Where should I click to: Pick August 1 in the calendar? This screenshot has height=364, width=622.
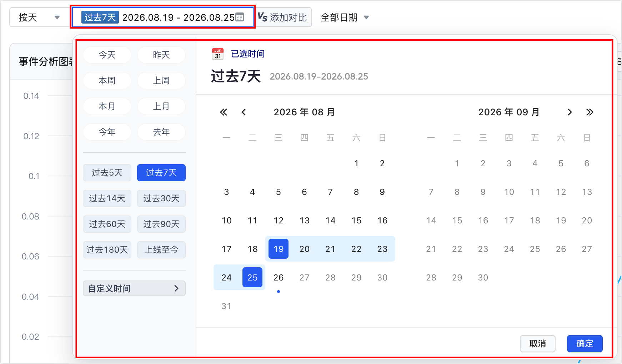tap(356, 163)
